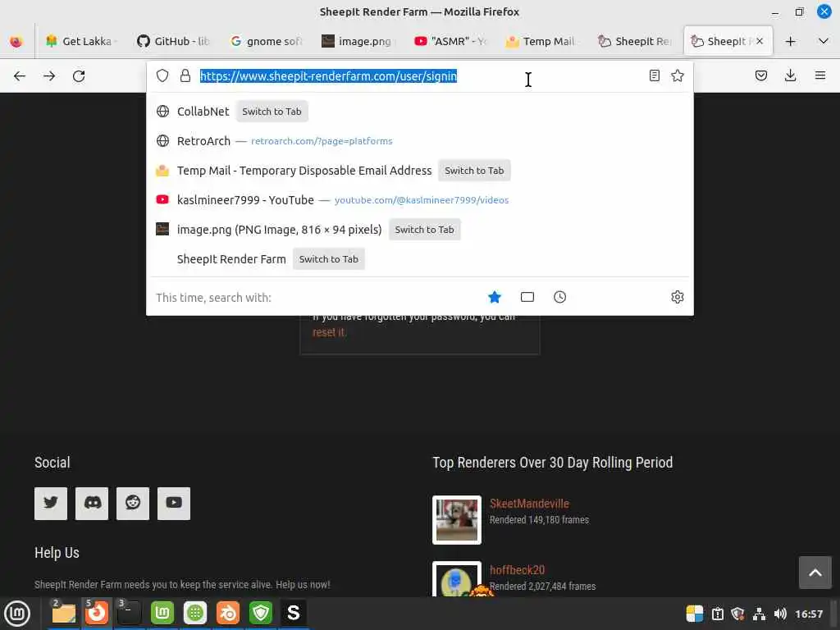This screenshot has width=840, height=630.
Task: Bookmark this page with the star
Action: point(677,75)
